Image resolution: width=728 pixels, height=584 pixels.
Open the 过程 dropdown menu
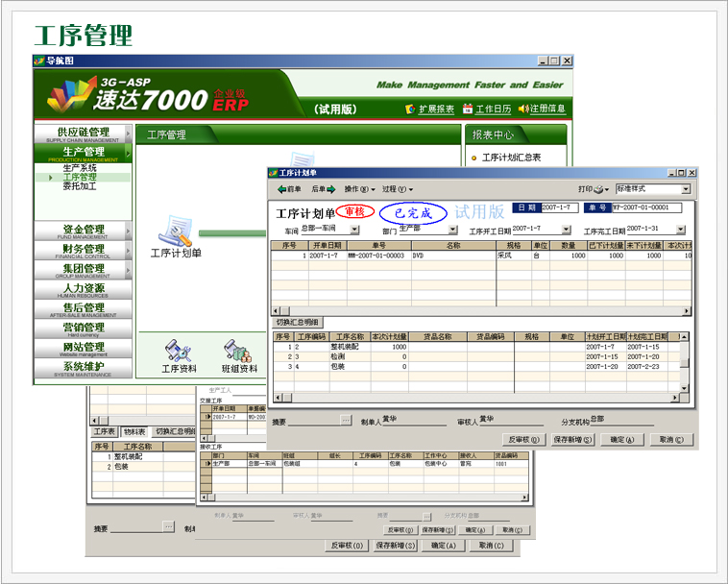[x=398, y=189]
